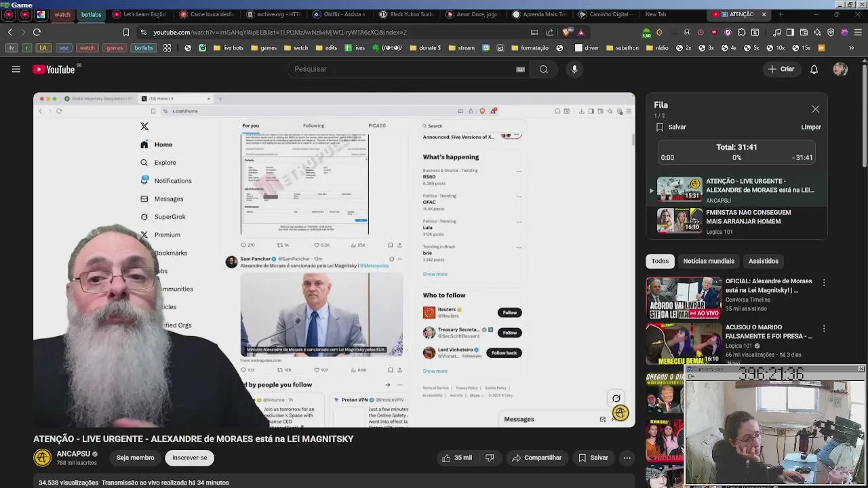The image size is (868, 488).
Task: Open YouTube notifications bell
Action: 814,69
